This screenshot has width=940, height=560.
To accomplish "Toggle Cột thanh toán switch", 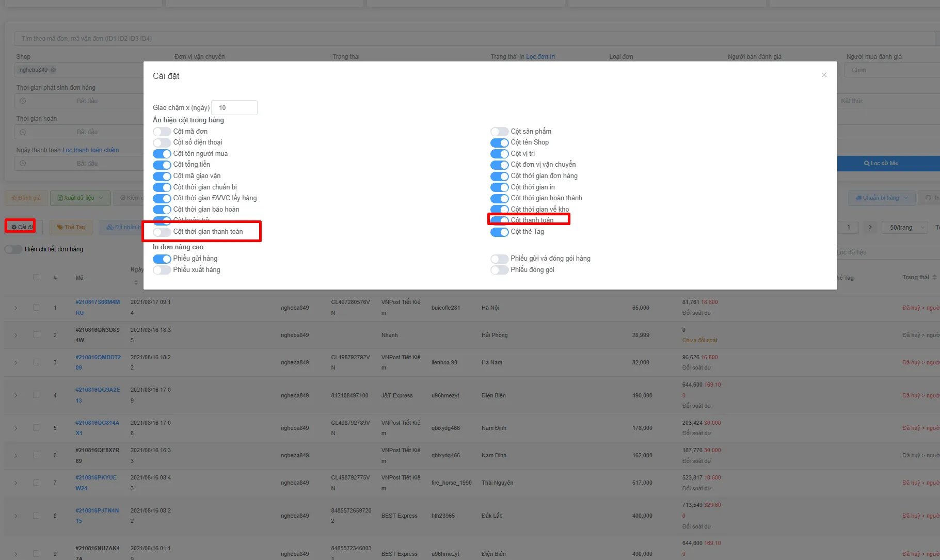I will (499, 220).
